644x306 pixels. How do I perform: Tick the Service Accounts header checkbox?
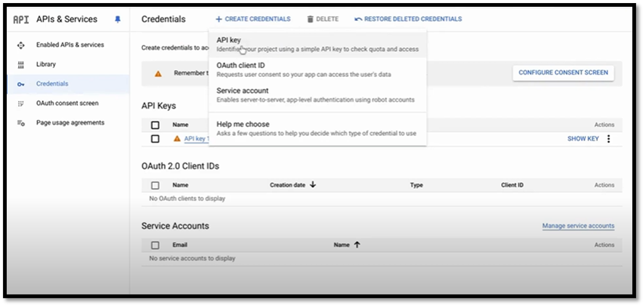155,245
